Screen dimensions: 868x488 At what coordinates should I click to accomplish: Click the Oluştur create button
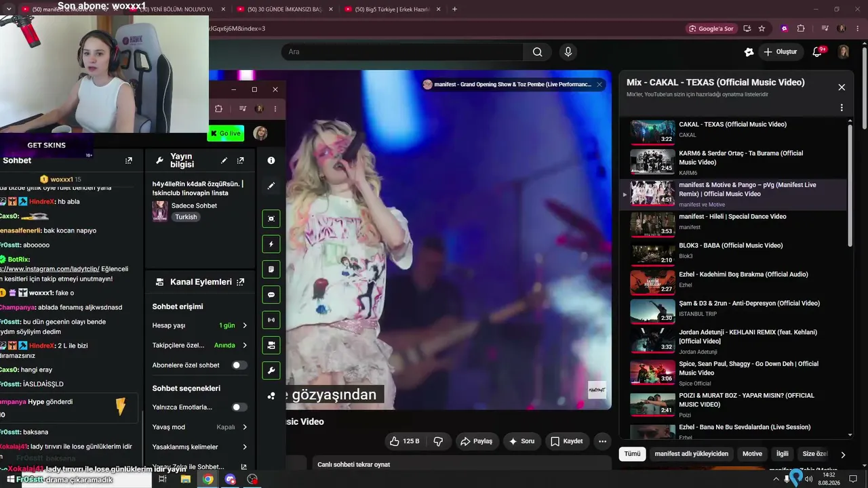click(x=780, y=52)
